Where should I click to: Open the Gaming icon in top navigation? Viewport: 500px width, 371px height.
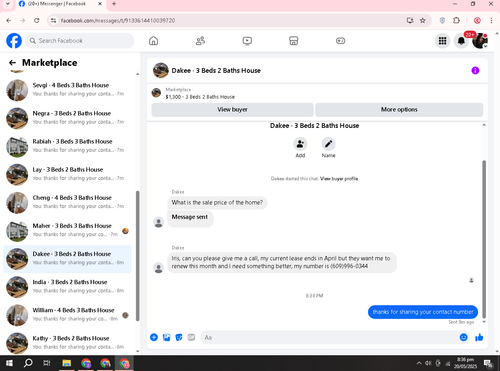pos(340,41)
